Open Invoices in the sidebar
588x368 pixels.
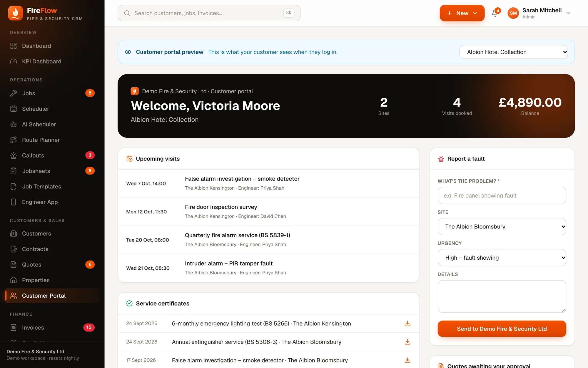52,328
